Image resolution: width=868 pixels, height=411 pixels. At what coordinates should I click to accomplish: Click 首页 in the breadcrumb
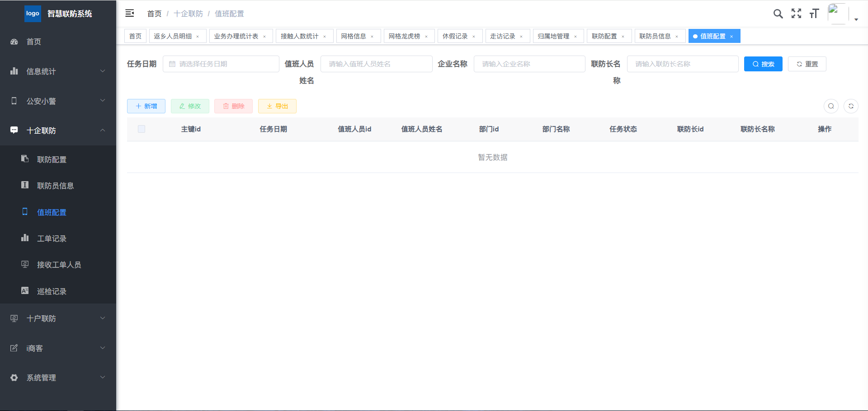pos(155,14)
